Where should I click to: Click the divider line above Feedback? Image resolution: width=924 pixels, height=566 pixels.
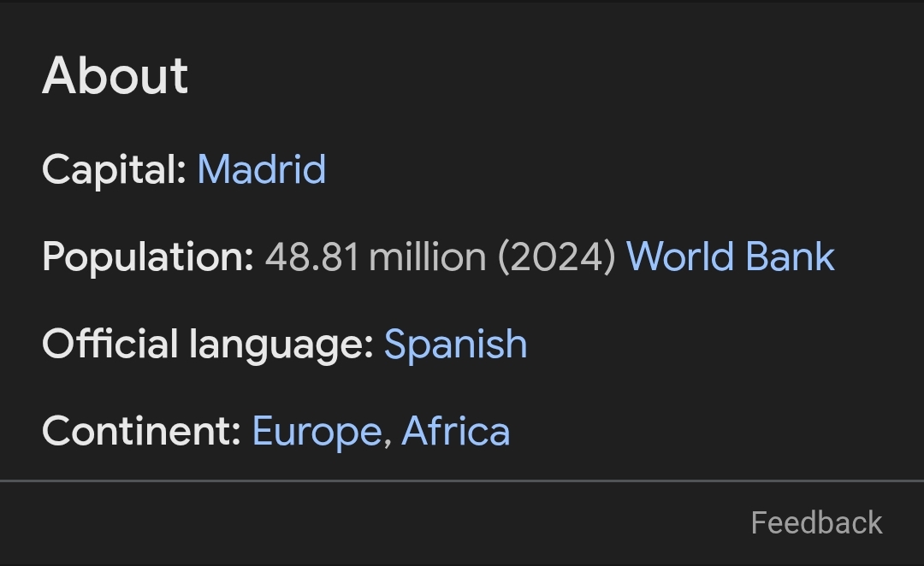point(462,481)
